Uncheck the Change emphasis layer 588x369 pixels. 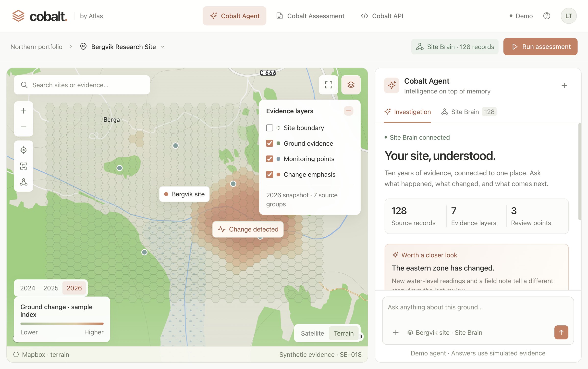click(269, 175)
